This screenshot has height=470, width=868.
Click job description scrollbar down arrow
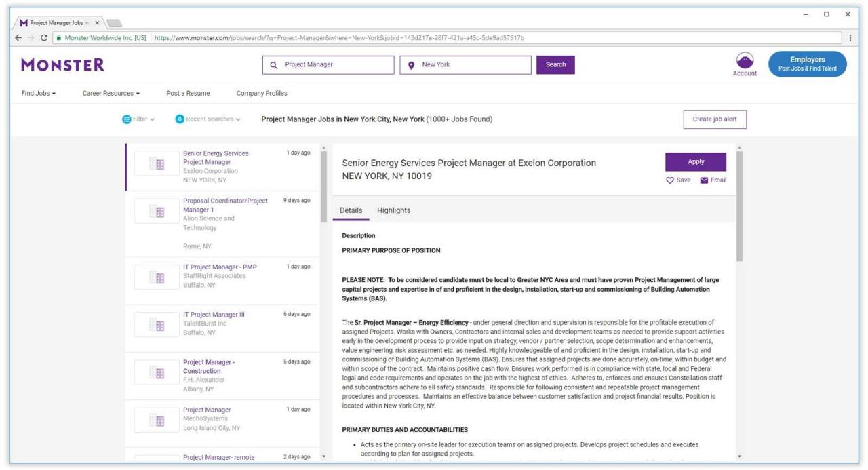739,456
